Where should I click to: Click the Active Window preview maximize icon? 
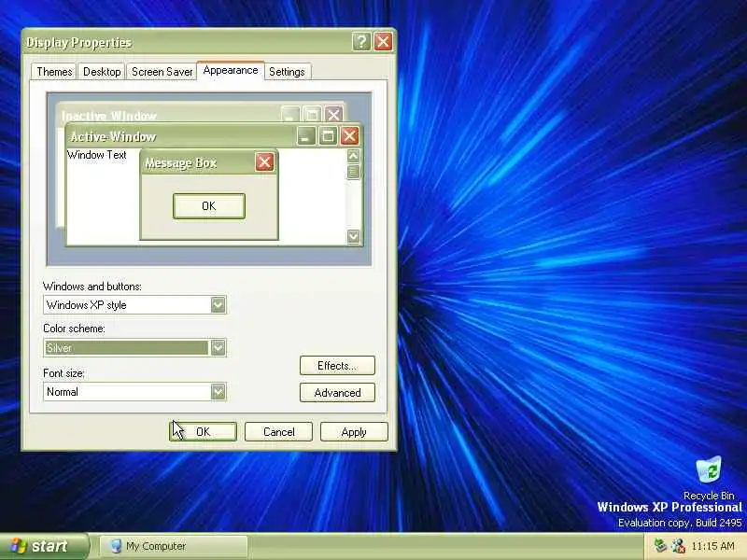click(x=328, y=136)
